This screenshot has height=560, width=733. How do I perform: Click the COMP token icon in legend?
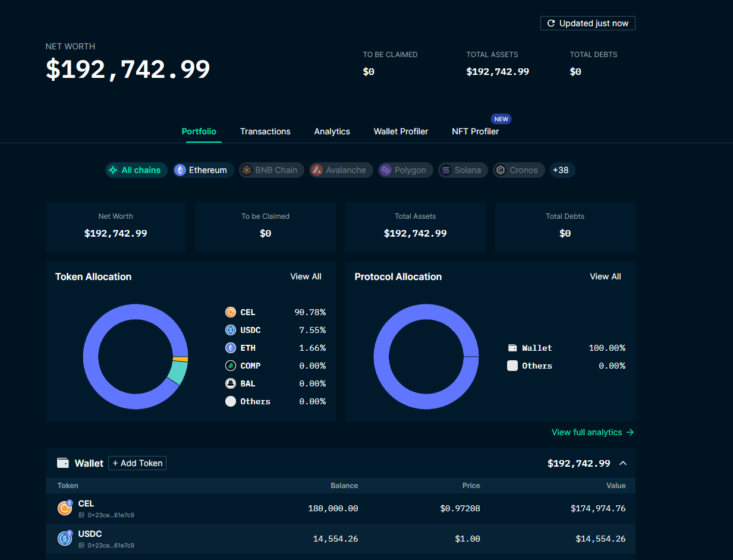(231, 366)
